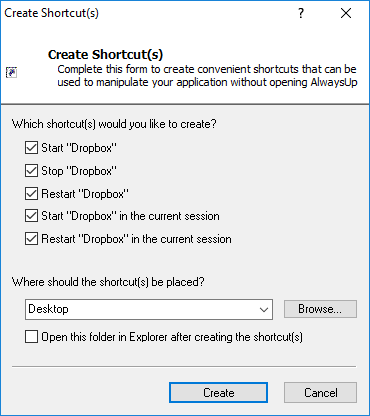Screen dimensions: 370x416
Task: Click the shortcut arrow icon in the header
Action: point(11,72)
